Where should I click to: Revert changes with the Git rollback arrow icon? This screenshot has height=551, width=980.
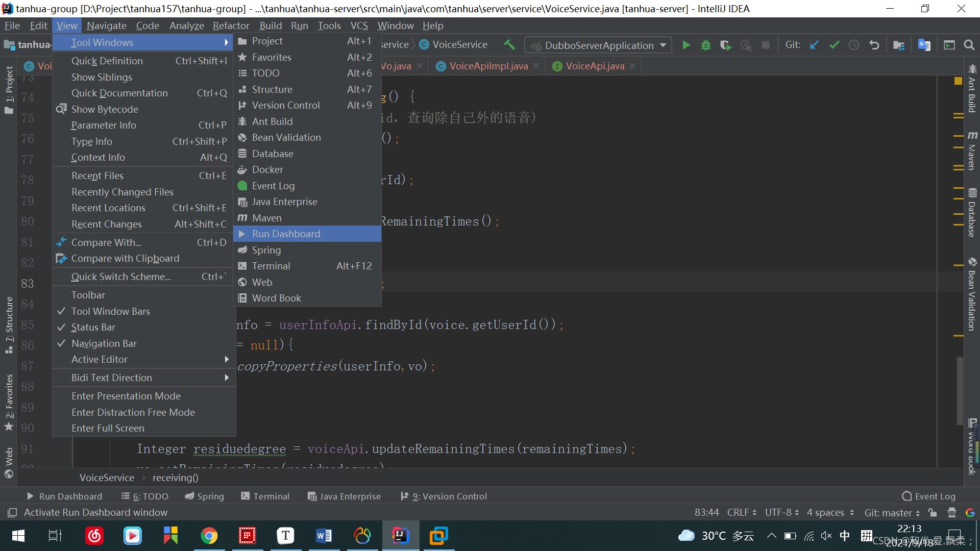point(874,45)
